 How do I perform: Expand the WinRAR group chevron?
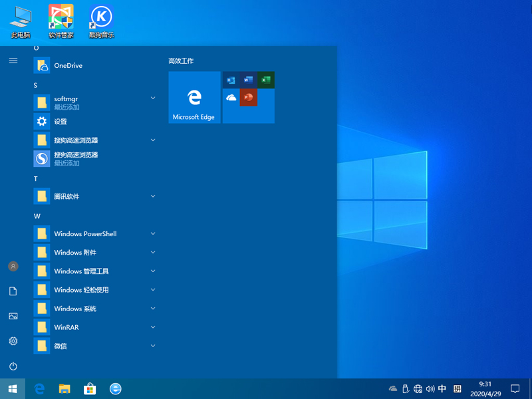point(153,327)
